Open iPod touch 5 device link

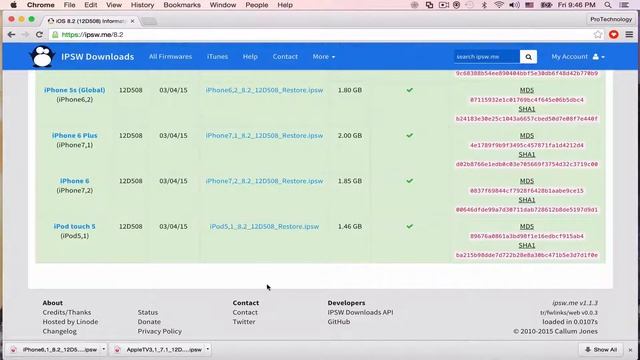click(x=74, y=227)
